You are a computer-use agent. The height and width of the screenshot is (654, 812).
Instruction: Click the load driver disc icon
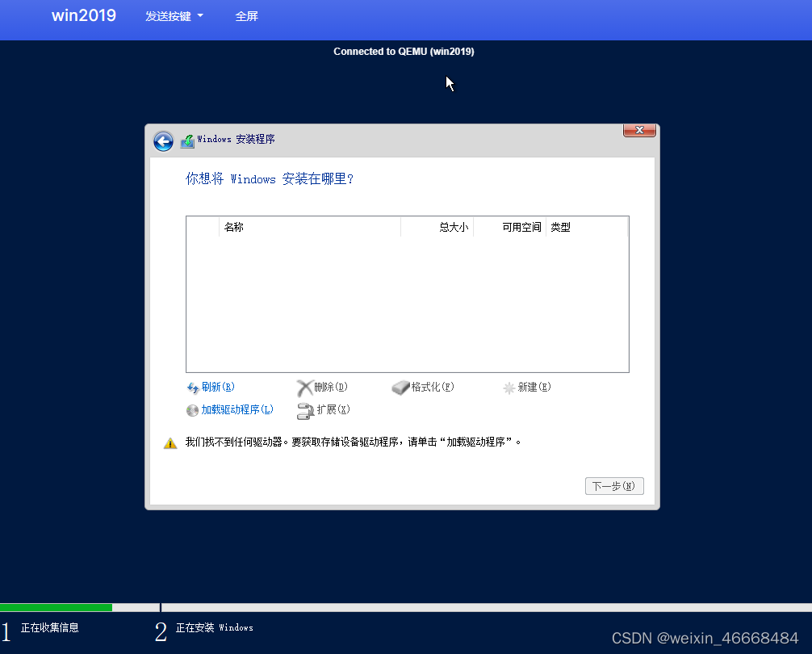[x=192, y=411]
